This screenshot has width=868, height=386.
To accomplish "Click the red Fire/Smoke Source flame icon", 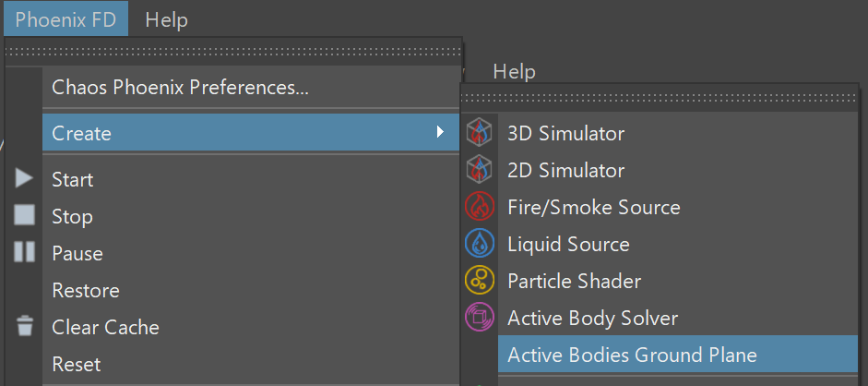I will tap(479, 207).
